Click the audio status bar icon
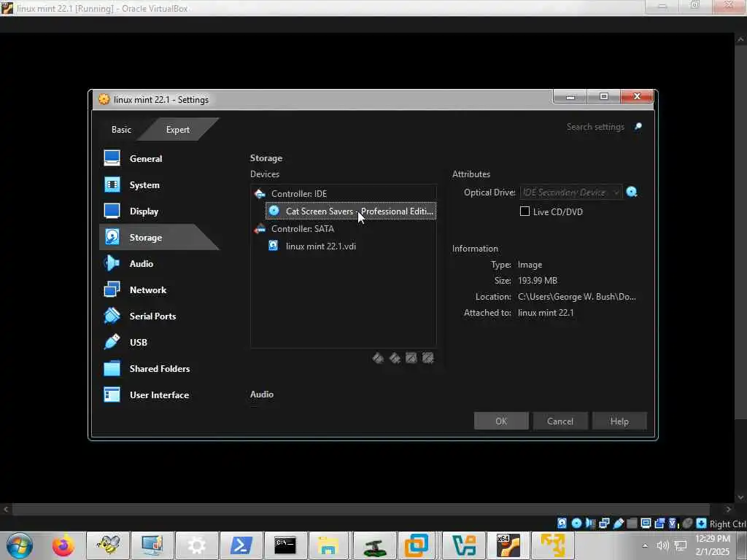This screenshot has width=747, height=560. pyautogui.click(x=590, y=524)
